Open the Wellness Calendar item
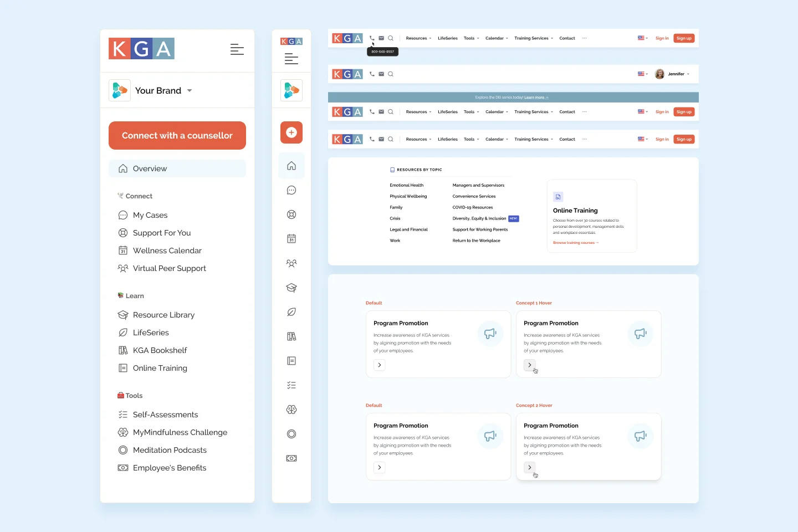 pos(160,250)
